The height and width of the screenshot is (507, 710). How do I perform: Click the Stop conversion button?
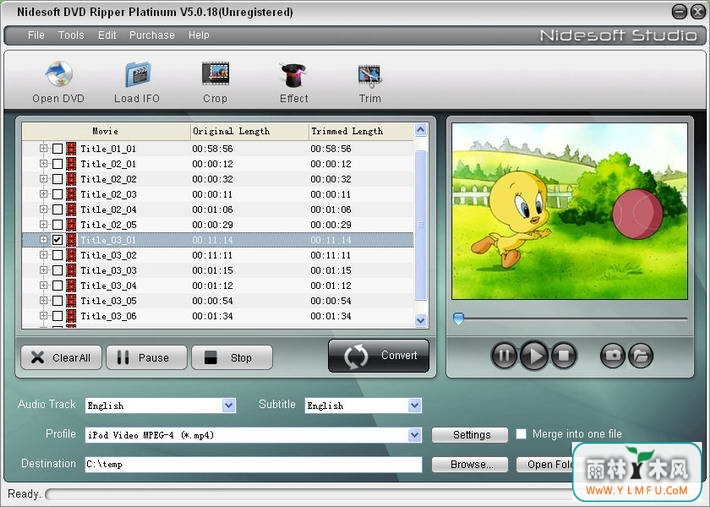pyautogui.click(x=232, y=358)
